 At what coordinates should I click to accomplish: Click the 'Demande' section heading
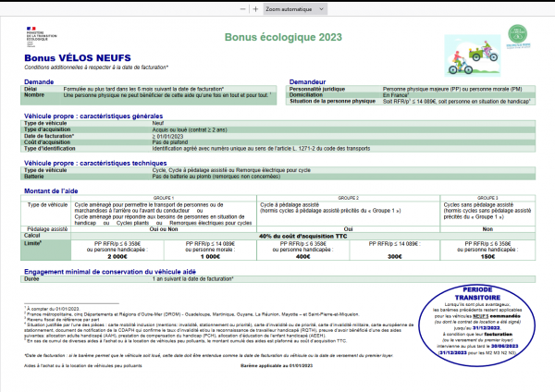tap(39, 81)
